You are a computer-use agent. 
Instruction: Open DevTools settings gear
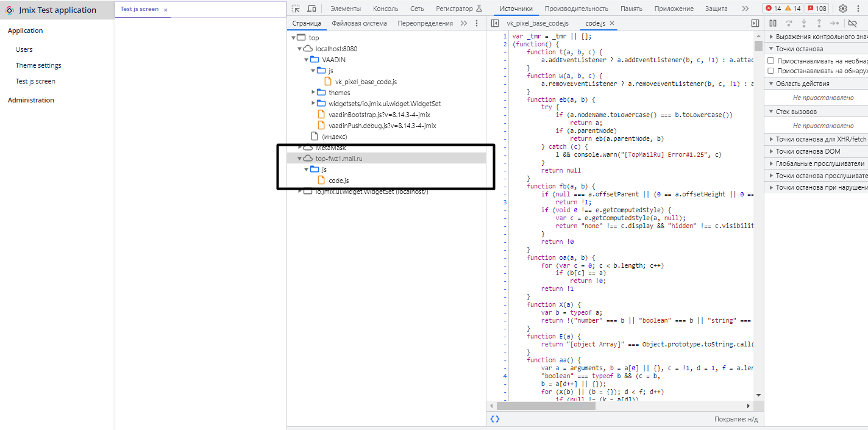843,9
